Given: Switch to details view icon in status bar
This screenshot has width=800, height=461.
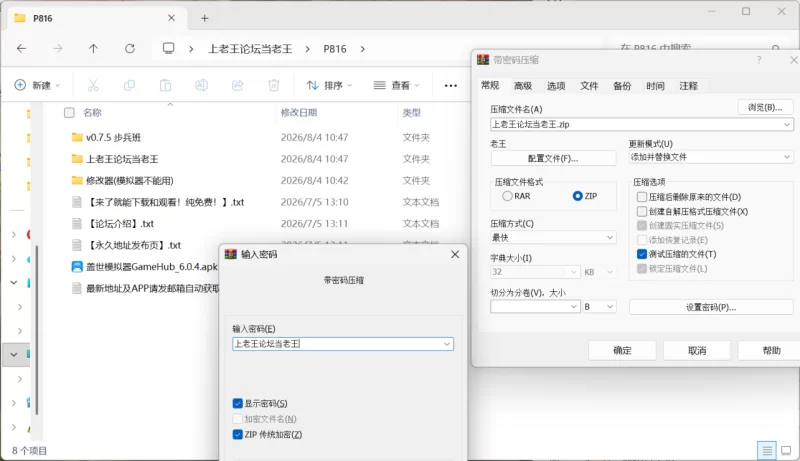Looking at the screenshot, I should coord(767,450).
